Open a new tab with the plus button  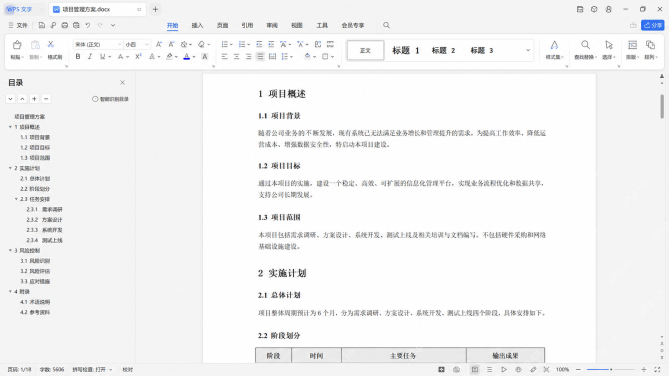click(x=155, y=9)
